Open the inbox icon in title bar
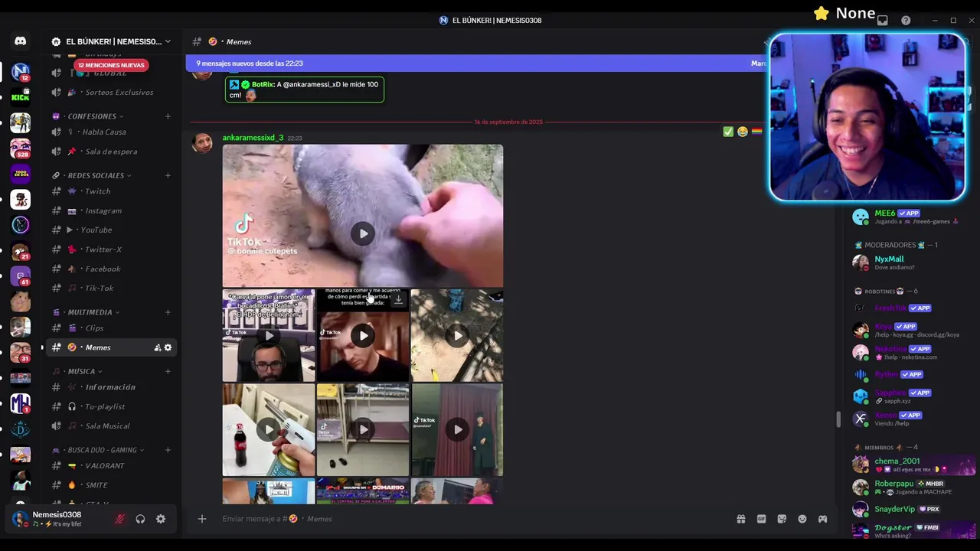980x551 pixels. pos(883,21)
